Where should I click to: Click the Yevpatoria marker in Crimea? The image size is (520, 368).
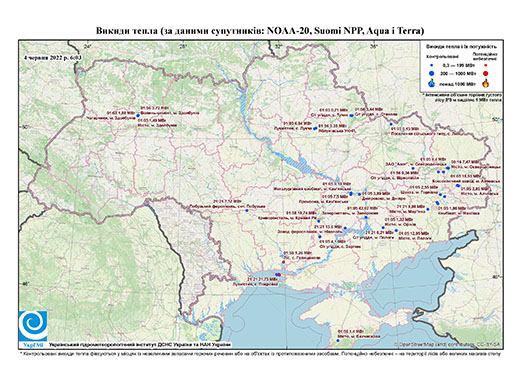coord(339,340)
